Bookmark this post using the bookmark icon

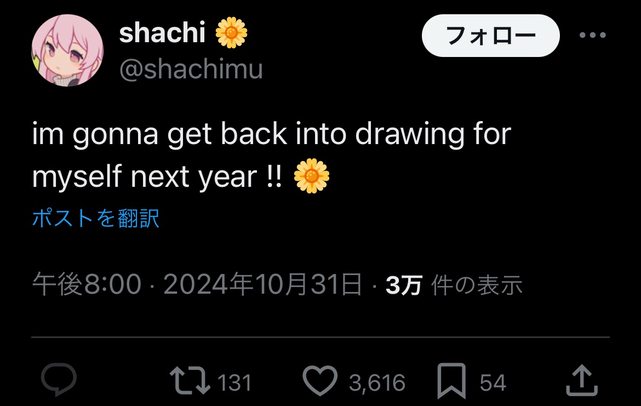click(x=453, y=381)
